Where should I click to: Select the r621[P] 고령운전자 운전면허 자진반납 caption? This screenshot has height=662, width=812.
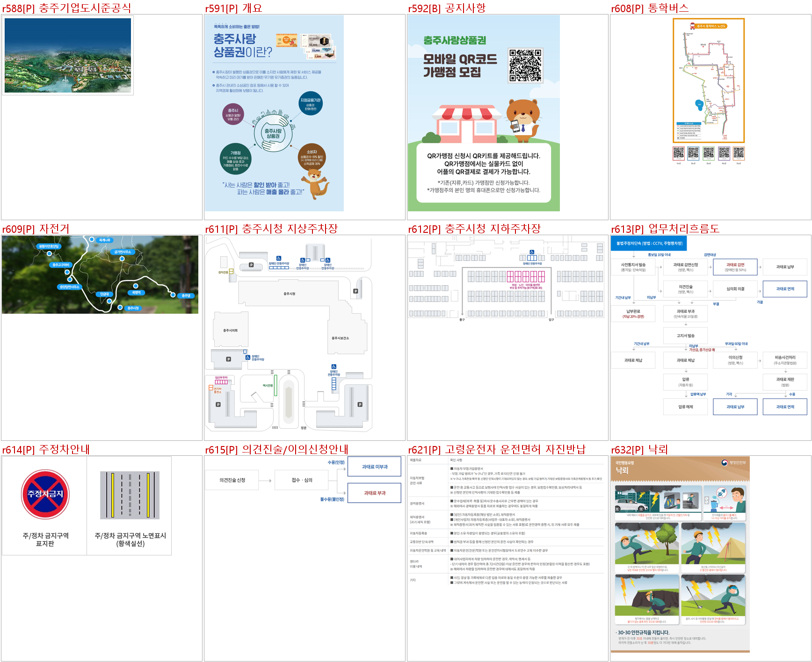[x=497, y=449]
